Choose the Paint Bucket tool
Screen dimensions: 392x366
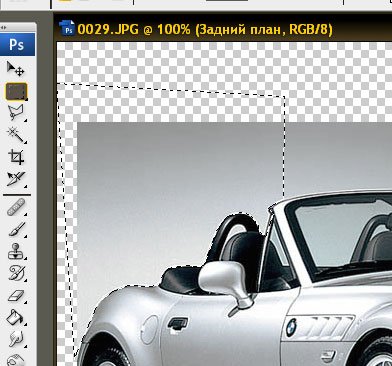pos(16,317)
